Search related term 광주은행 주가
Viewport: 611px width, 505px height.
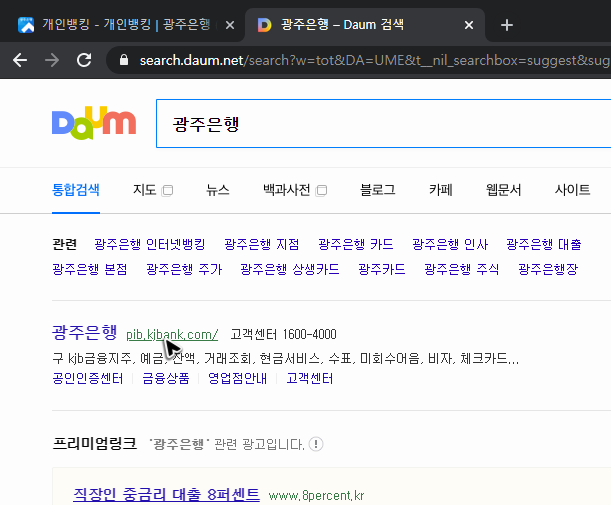point(184,269)
